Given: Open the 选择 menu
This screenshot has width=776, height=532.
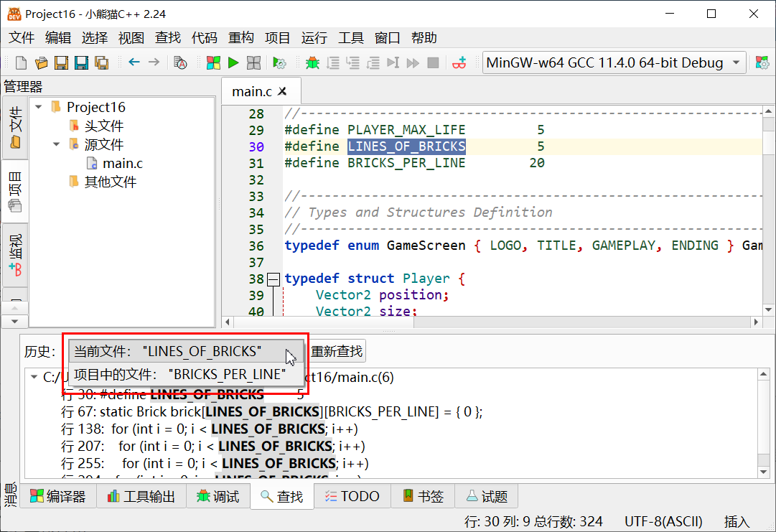Looking at the screenshot, I should pos(95,37).
